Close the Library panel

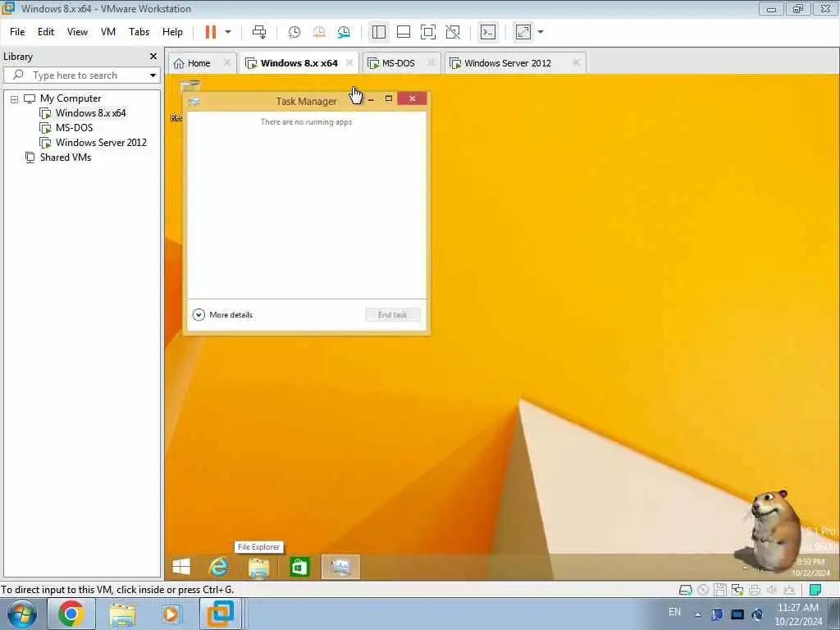153,57
